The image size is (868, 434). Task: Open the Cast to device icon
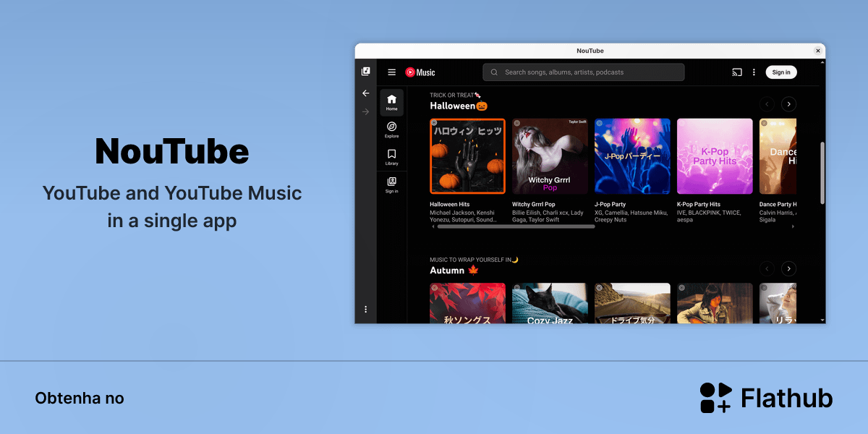point(737,72)
